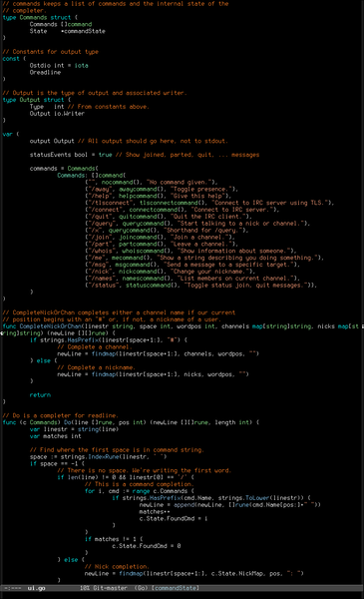Screen dimensions: 364x599
Task: Click the 'Commands: []command{' line
Action: (x=91, y=176)
